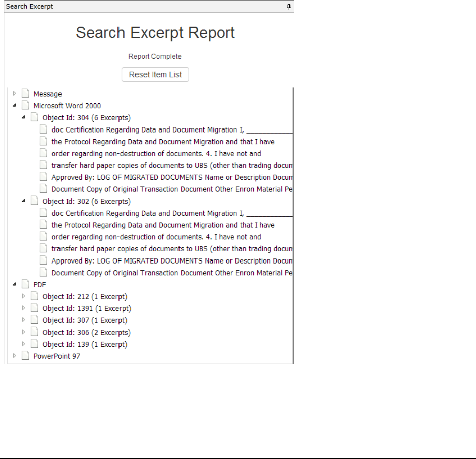Select the PDF tree label
Image resolution: width=476 pixels, height=459 pixels.
tap(40, 285)
